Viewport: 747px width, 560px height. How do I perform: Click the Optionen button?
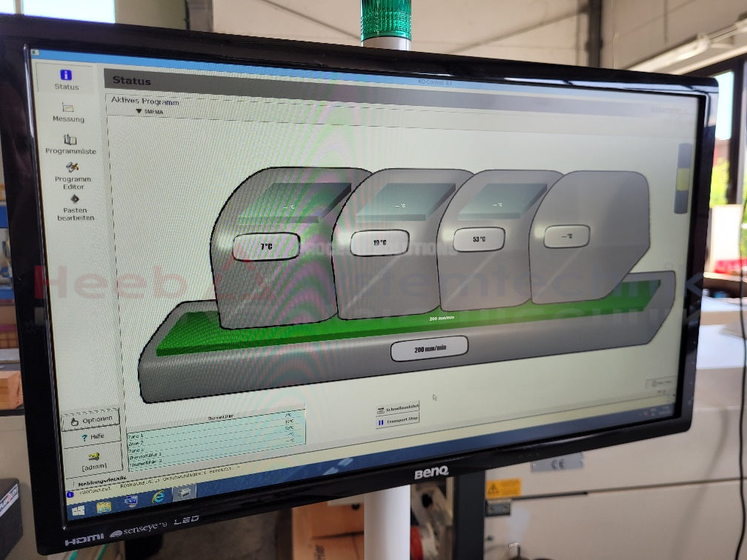click(x=90, y=420)
